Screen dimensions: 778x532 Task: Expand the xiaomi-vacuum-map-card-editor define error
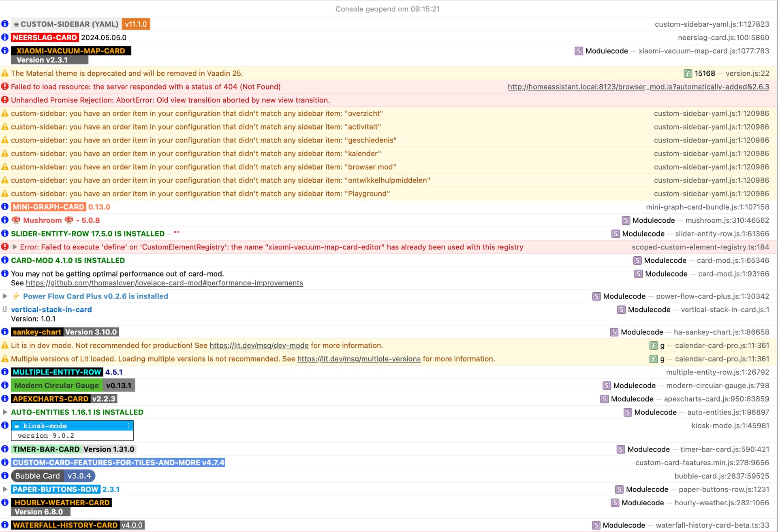click(15, 247)
